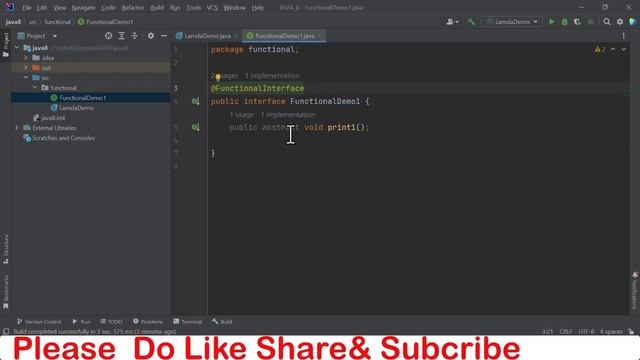Viewport: 640px width, 360px height.
Task: Select FunctionalDemo1 in project tree
Action: [x=83, y=98]
